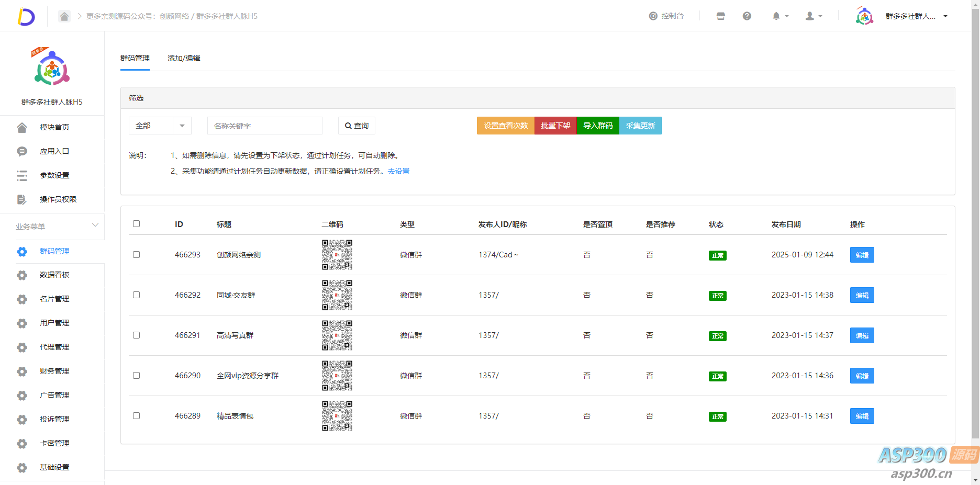
Task: Click the 操作员权限 document icon
Action: pos(22,199)
